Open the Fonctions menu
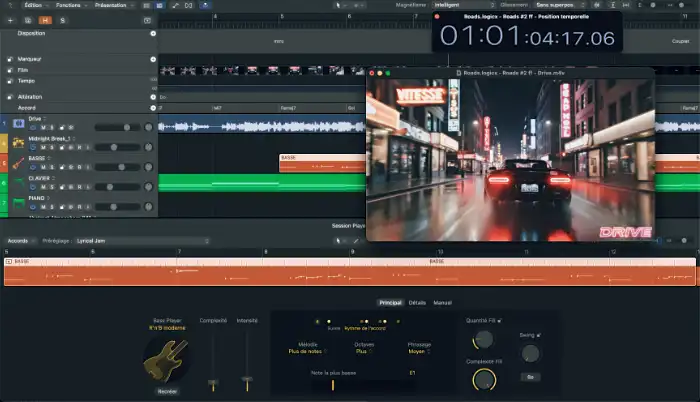 [71, 5]
